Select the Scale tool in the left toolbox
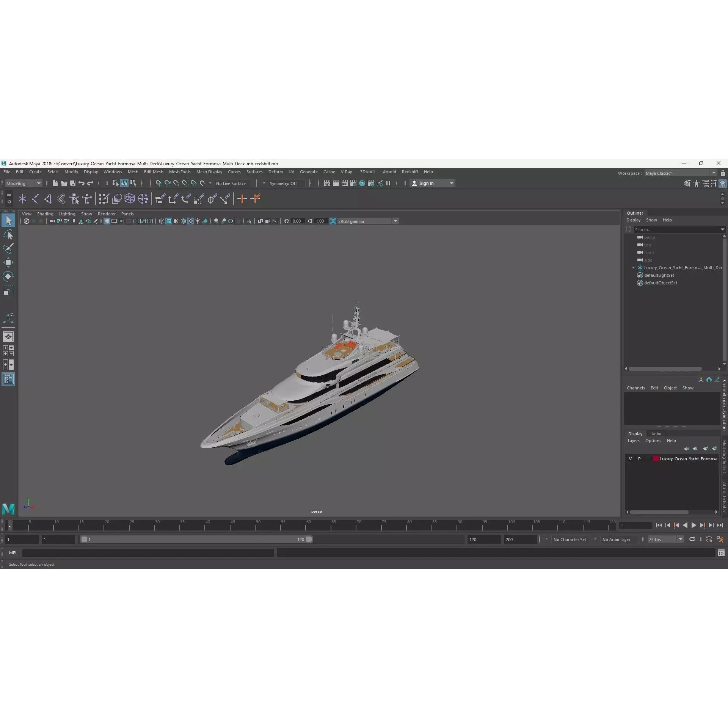The height and width of the screenshot is (728, 728). coord(8,290)
